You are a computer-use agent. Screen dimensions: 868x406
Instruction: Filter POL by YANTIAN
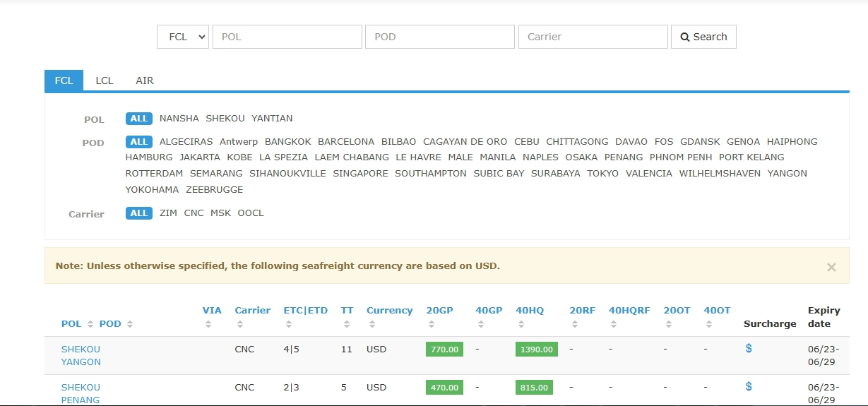coord(272,119)
